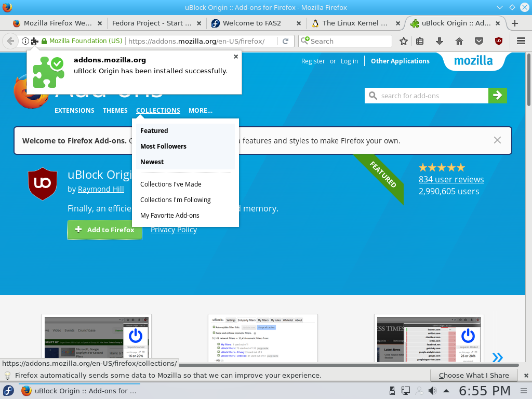Viewport: 532px width, 399px height.
Task: Open the Pocket icon in toolbar
Action: coord(478,41)
